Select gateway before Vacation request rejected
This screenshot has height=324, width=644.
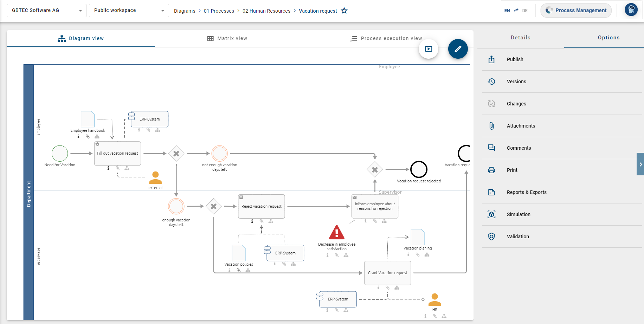pos(375,170)
